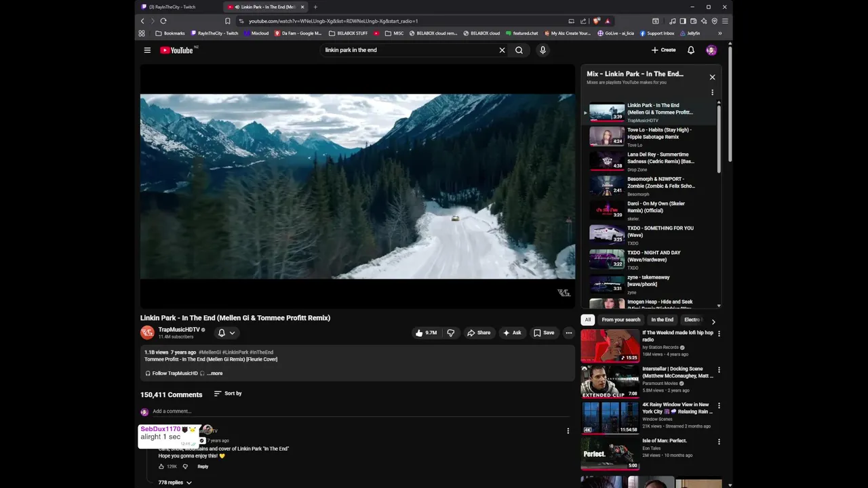Screen dimensions: 868x488
Task: Click the #LinkinPark hashtag
Action: (x=235, y=352)
